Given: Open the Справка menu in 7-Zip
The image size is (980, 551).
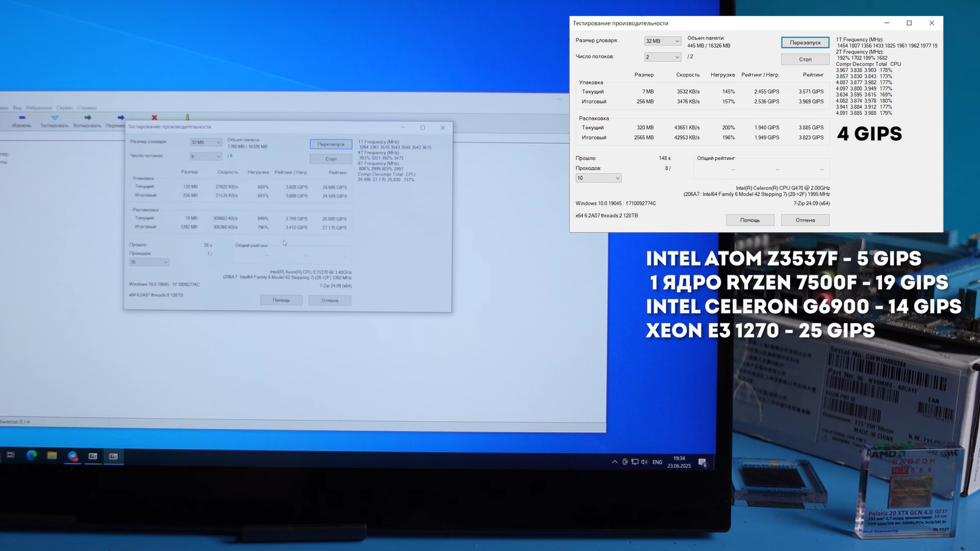Looking at the screenshot, I should pos(87,108).
